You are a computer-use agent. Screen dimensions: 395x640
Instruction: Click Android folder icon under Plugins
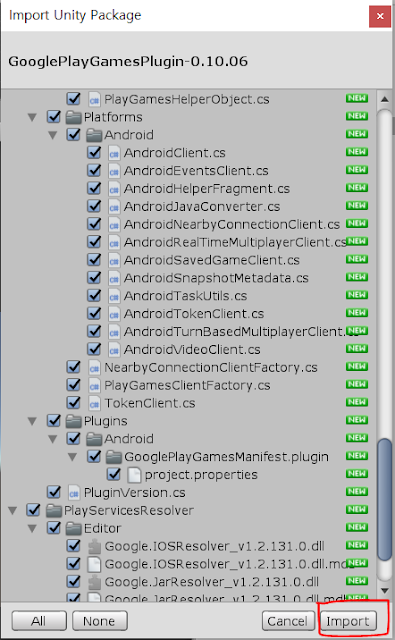point(94,439)
